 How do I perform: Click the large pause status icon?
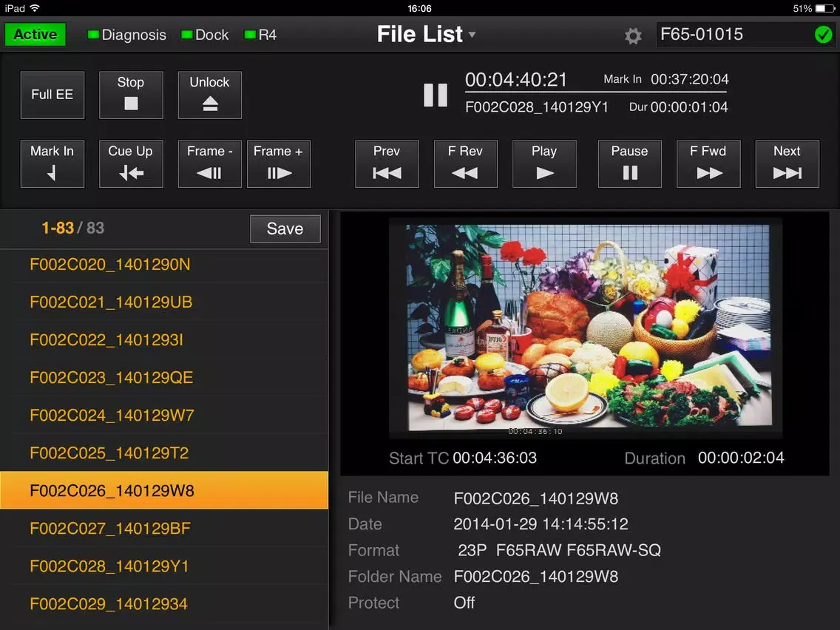(x=435, y=95)
